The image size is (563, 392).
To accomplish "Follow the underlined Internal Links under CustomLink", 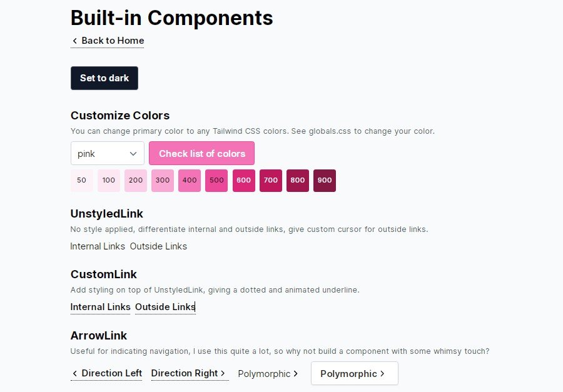I will point(100,307).
